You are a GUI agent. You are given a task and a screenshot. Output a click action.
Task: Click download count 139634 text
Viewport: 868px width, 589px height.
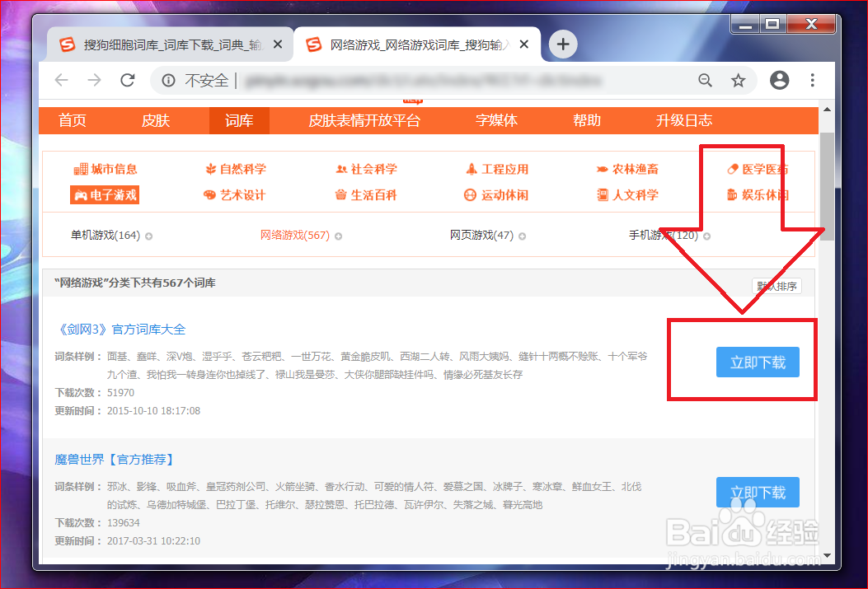coord(124,522)
